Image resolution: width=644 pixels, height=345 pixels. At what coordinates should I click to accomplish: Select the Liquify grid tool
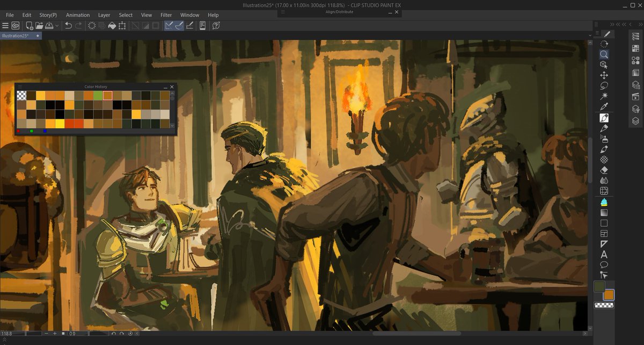point(604,191)
